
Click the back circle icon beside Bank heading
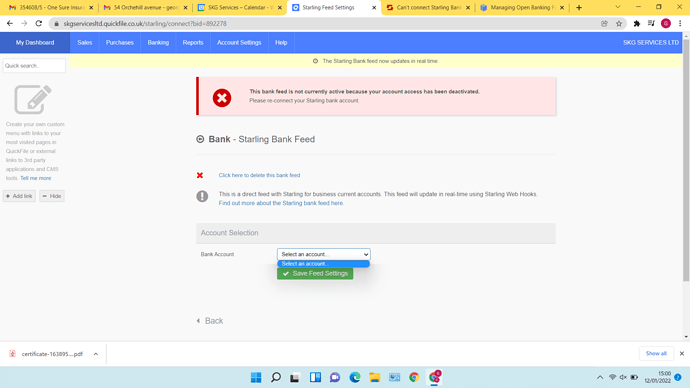(200, 139)
